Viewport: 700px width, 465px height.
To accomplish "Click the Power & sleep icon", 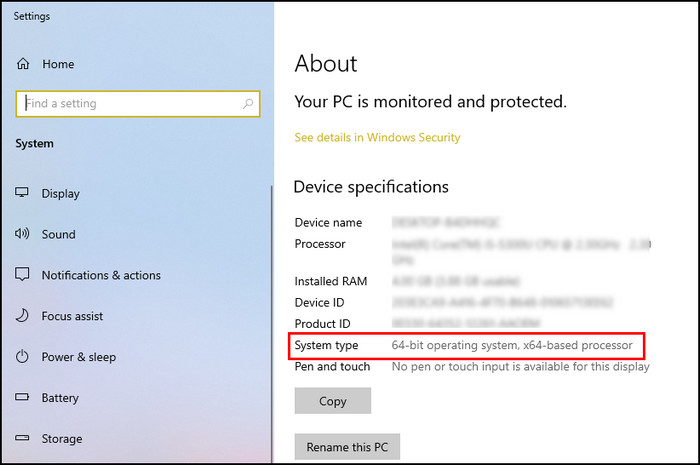I will click(22, 357).
